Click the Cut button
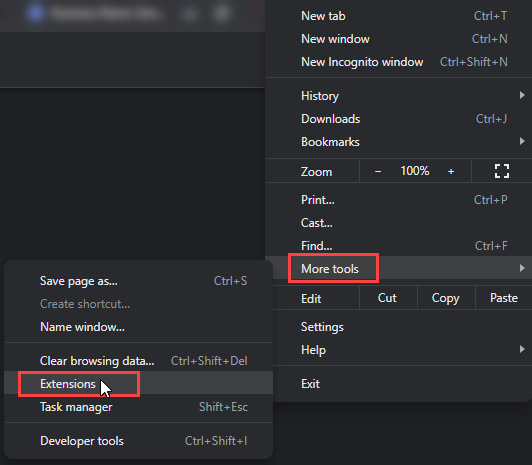This screenshot has width=532, height=465. pyautogui.click(x=387, y=298)
